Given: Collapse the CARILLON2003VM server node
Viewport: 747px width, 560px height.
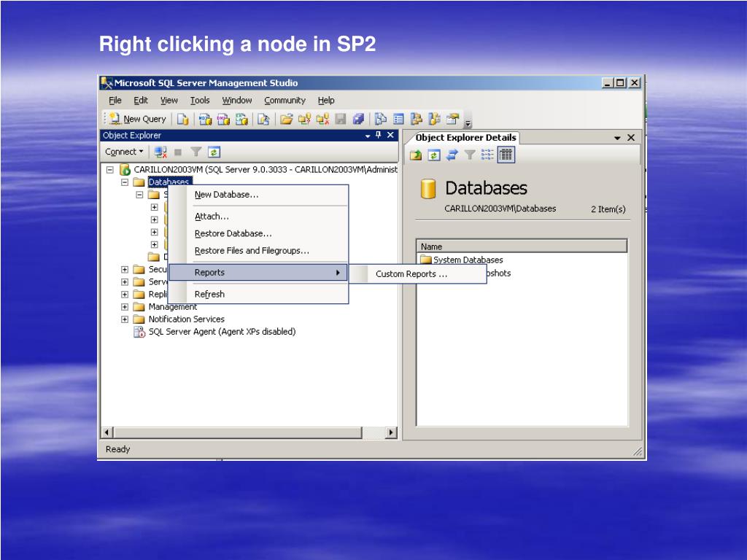Looking at the screenshot, I should click(x=109, y=169).
